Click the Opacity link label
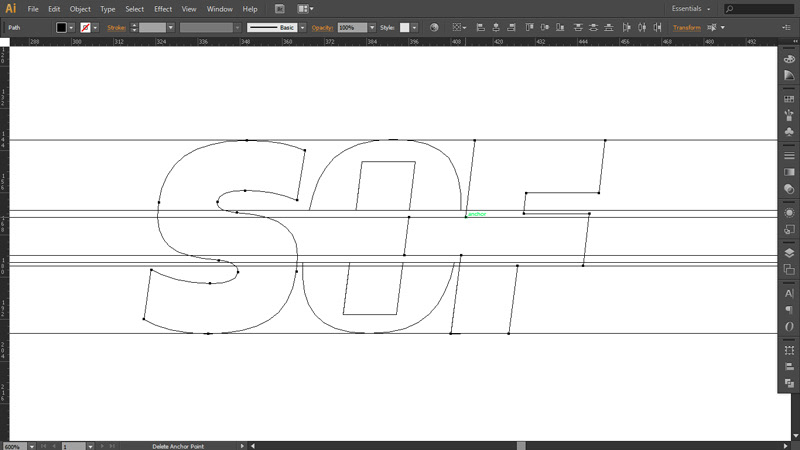The width and height of the screenshot is (800, 450). (322, 28)
